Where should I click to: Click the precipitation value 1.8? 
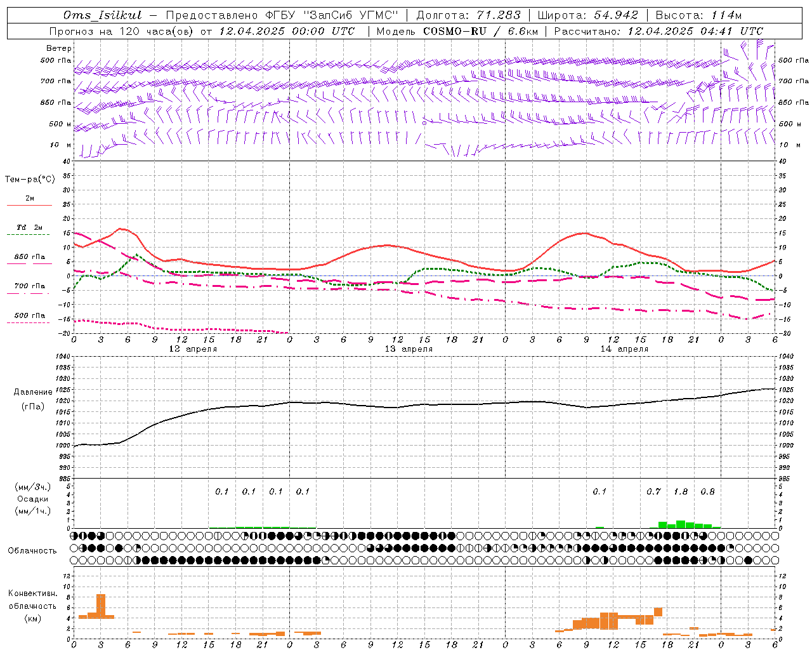pos(681,492)
